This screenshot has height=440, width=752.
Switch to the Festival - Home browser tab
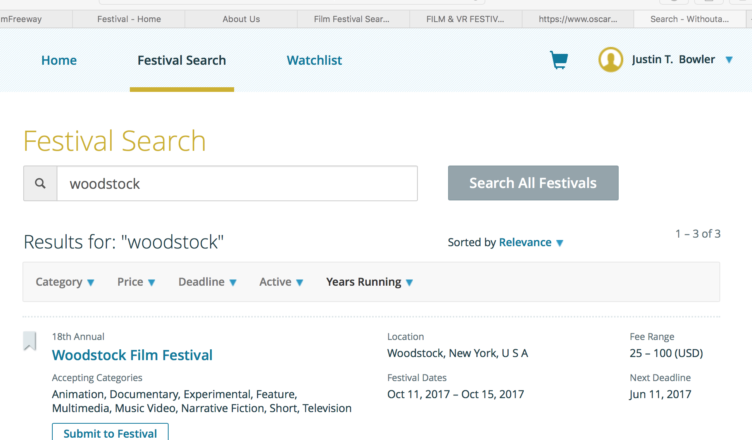click(x=128, y=19)
